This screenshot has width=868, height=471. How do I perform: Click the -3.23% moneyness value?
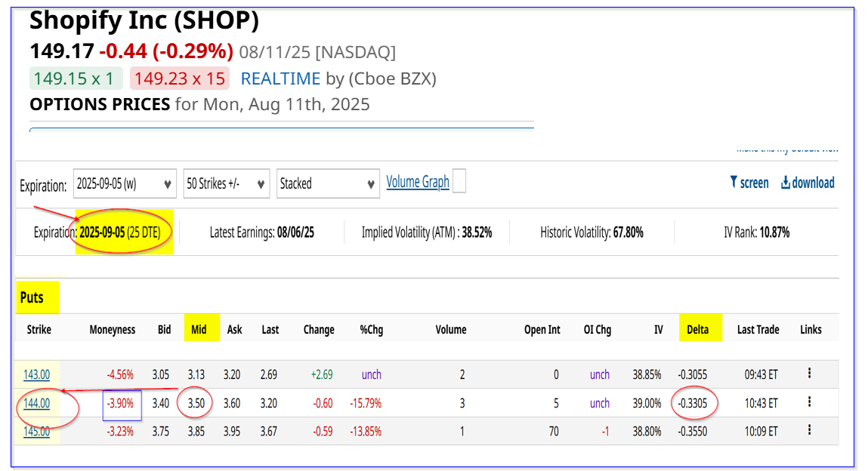(x=120, y=431)
